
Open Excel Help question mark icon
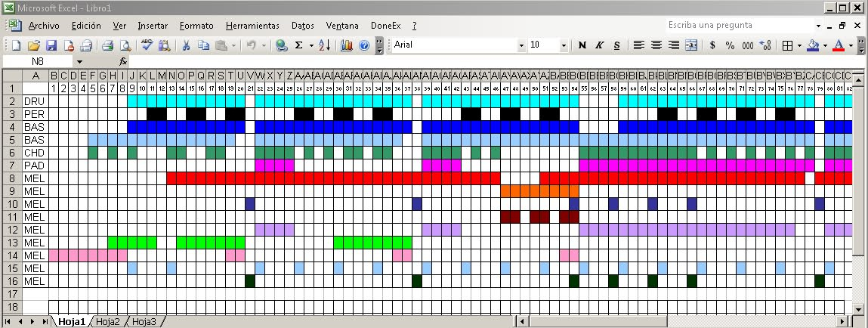363,45
